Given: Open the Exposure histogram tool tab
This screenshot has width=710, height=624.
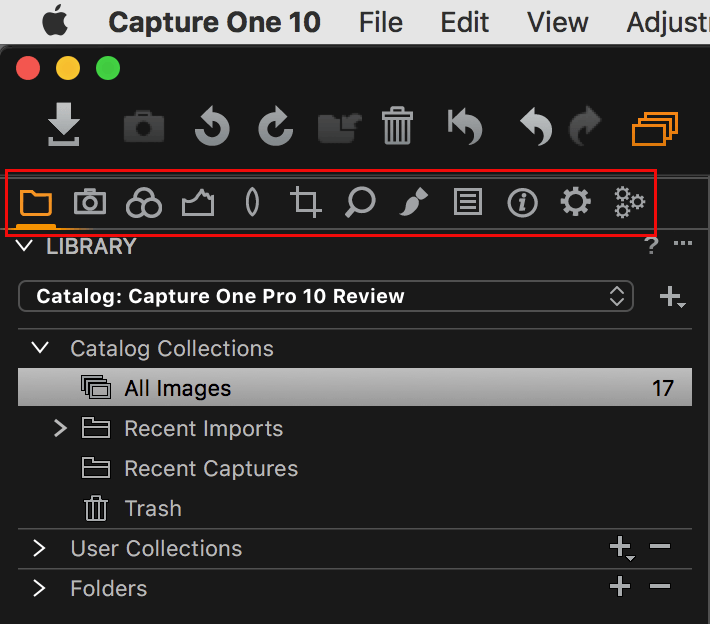Looking at the screenshot, I should point(198,202).
